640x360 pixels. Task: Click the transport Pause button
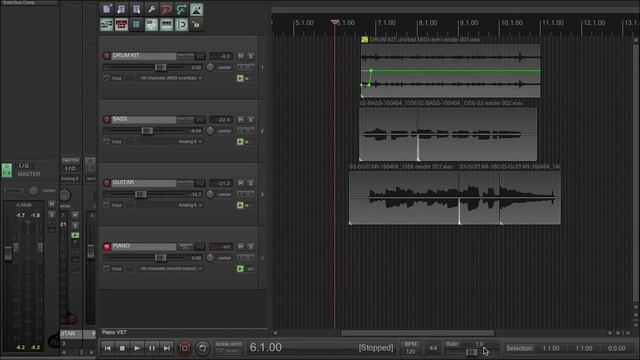point(152,348)
